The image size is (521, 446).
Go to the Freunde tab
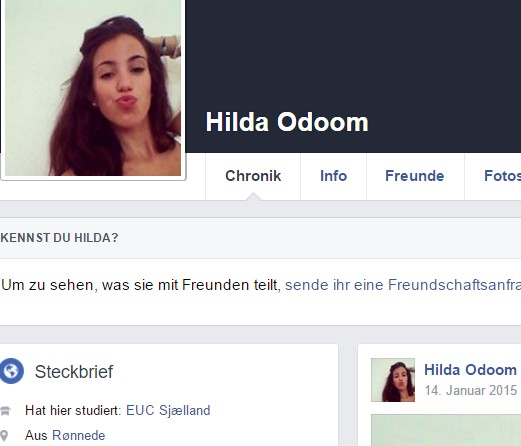415,176
